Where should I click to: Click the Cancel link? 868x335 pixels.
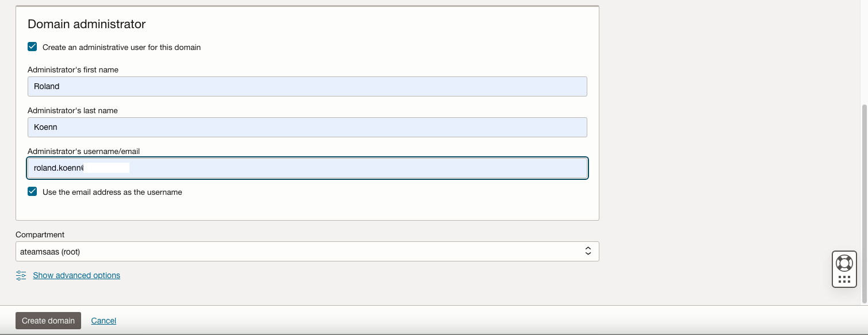click(104, 320)
